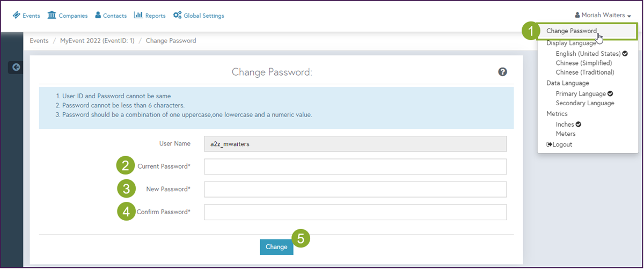The image size is (644, 269).
Task: Click the Events ticket icon
Action: click(16, 16)
